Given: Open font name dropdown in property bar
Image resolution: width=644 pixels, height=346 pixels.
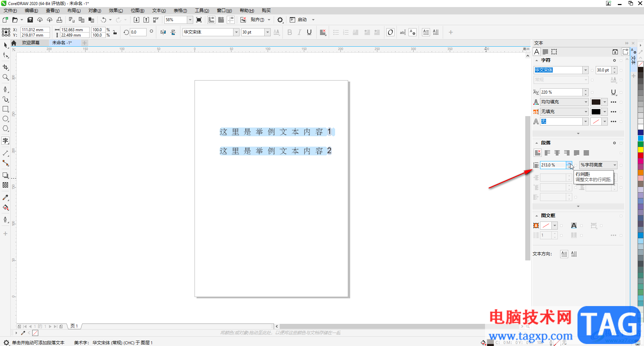Looking at the screenshot, I should (x=236, y=32).
